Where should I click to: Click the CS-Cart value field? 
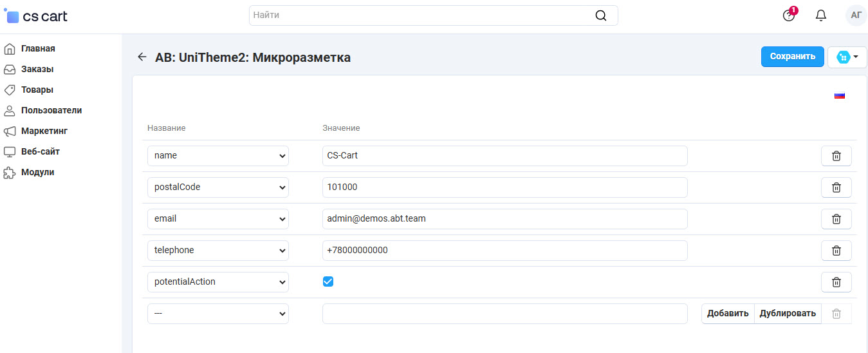click(505, 156)
